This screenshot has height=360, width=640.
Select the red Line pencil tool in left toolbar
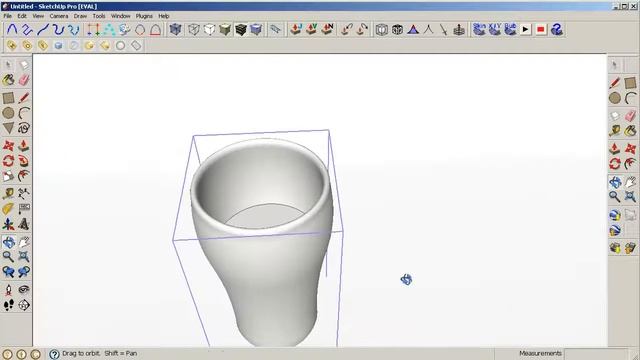[x=24, y=98]
